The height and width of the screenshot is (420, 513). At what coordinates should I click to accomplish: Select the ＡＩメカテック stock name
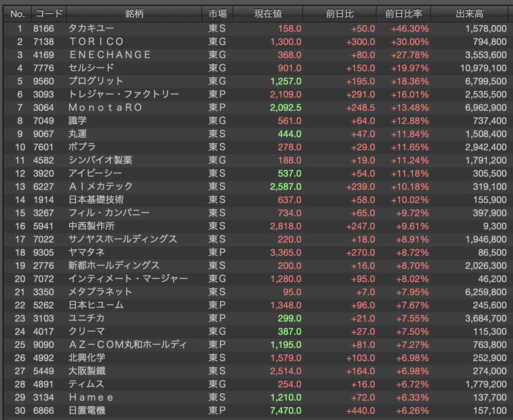coord(100,187)
